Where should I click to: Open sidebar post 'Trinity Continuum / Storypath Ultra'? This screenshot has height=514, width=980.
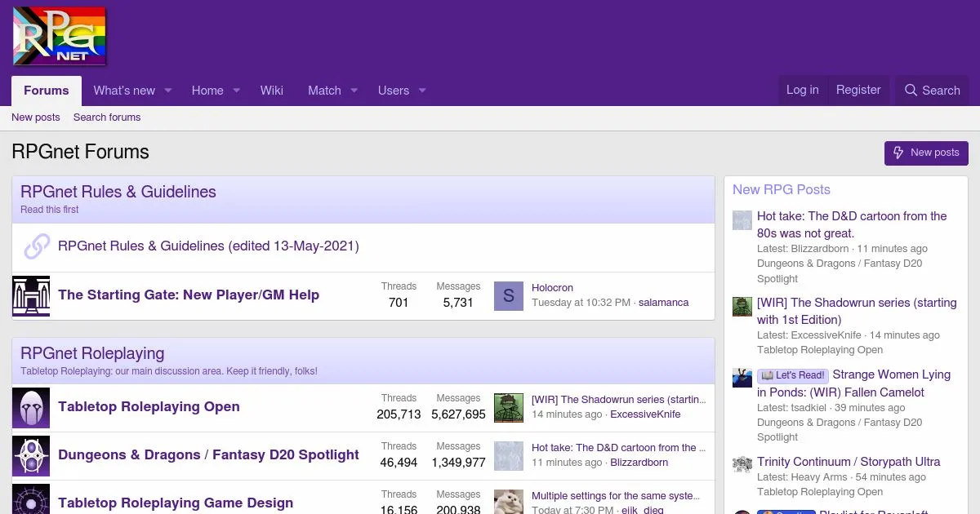[849, 462]
